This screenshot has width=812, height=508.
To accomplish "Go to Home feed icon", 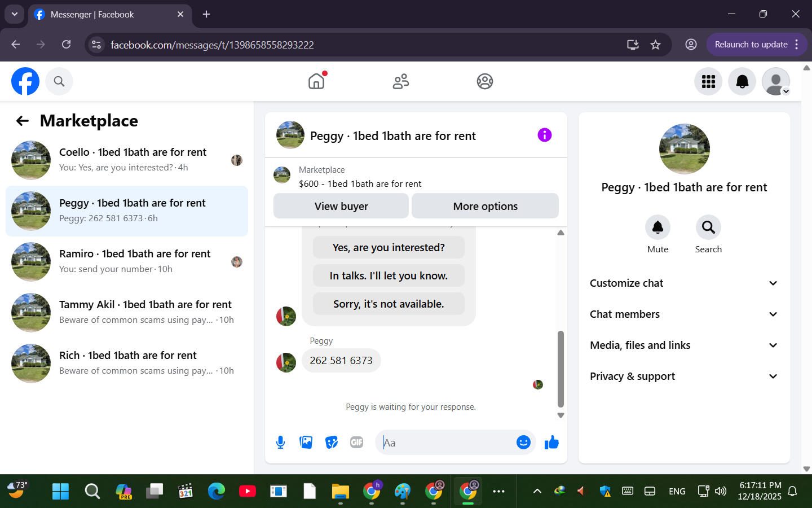I will (x=316, y=81).
